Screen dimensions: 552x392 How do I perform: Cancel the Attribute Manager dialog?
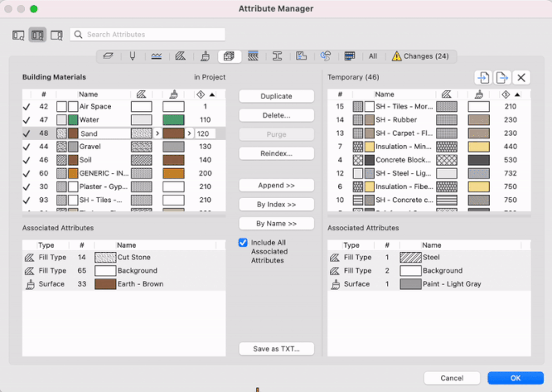coord(452,378)
